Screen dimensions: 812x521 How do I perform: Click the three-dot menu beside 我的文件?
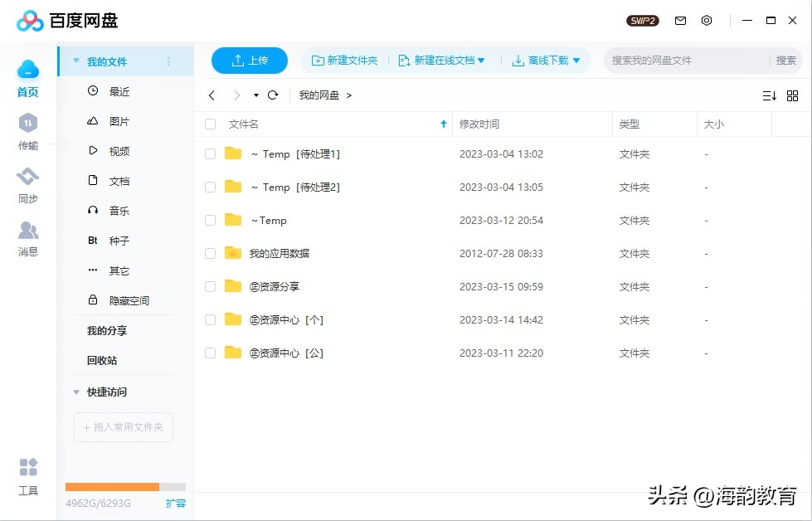[x=168, y=61]
